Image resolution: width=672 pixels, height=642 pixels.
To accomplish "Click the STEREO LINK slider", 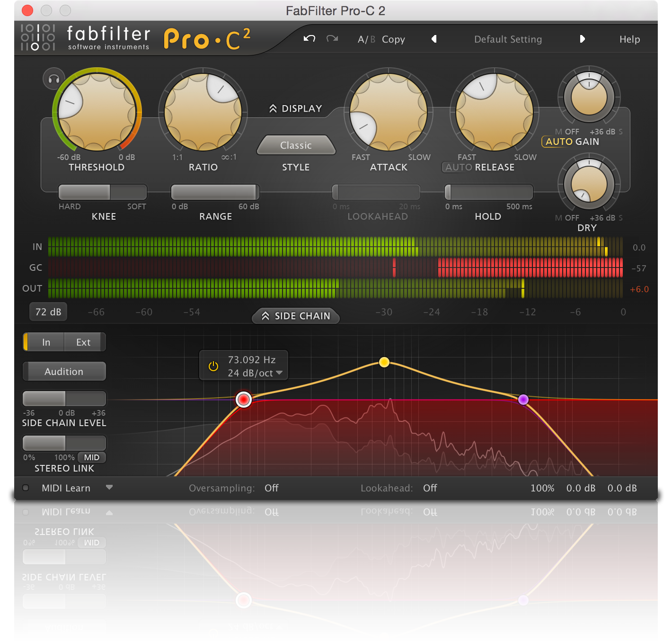I will tap(64, 443).
